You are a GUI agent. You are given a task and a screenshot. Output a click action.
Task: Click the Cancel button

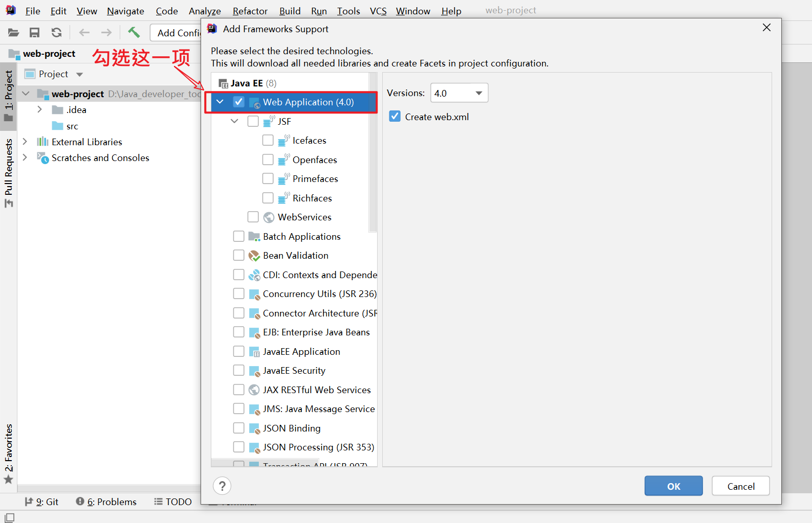click(740, 486)
